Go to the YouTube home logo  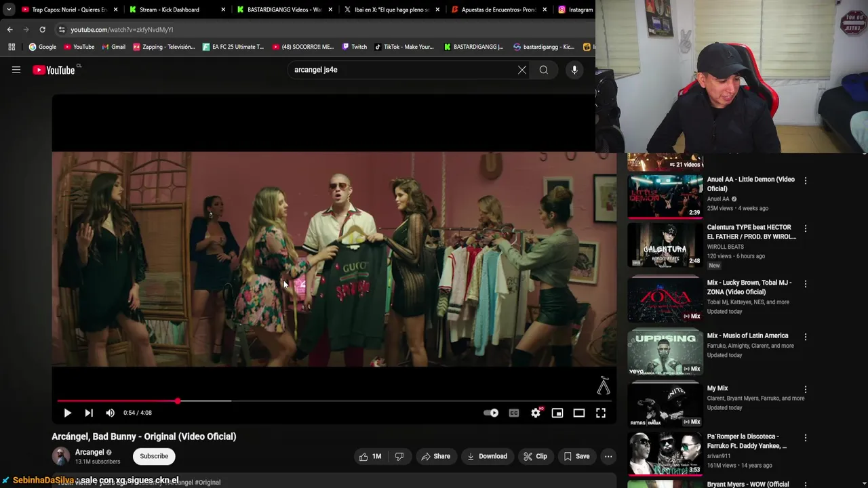54,70
